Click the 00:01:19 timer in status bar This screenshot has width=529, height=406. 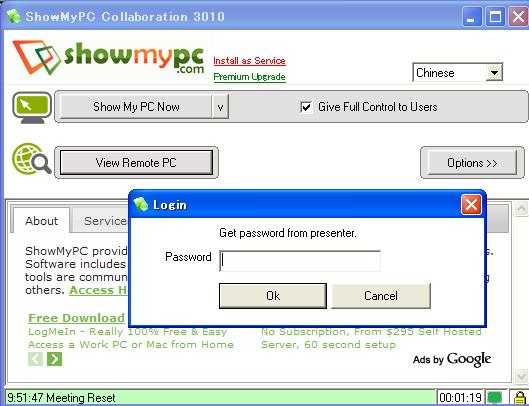coord(460,397)
